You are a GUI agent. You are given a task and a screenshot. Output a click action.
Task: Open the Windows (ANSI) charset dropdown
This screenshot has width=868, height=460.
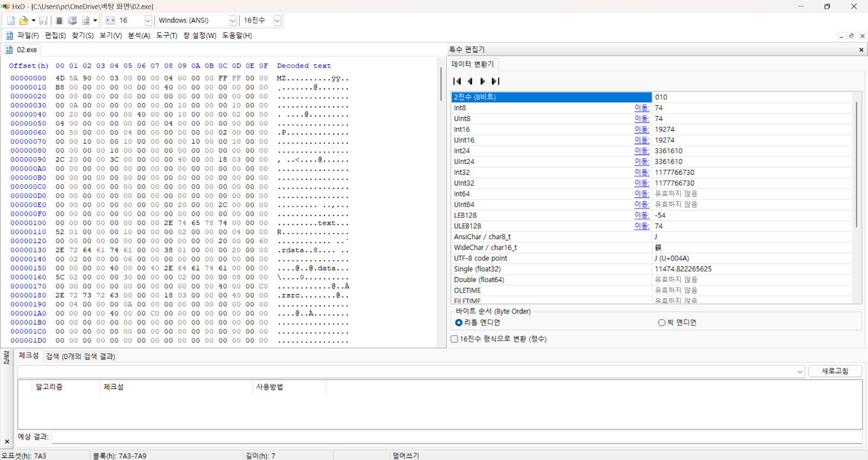[233, 21]
